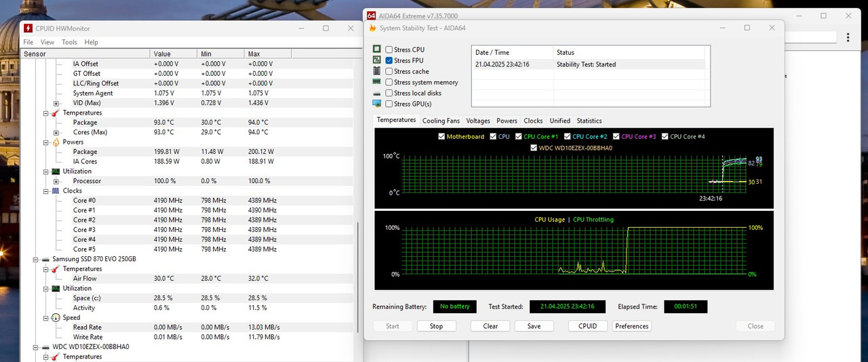Image resolution: width=868 pixels, height=362 pixels.
Task: Collapse the WDC WD10EZEX-00BBHA0 node
Action: point(36,347)
